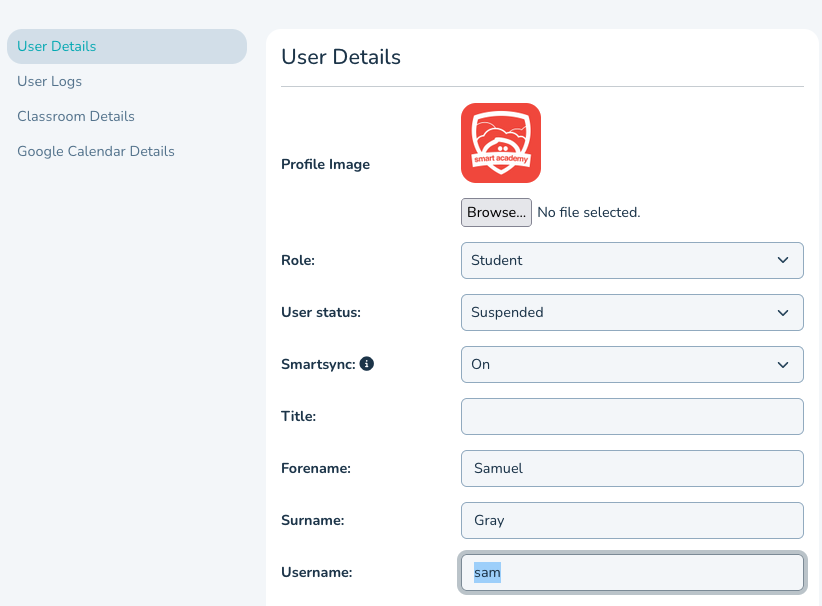Screen dimensions: 822x606
Task: Click the smart academy profile image
Action: 501,143
